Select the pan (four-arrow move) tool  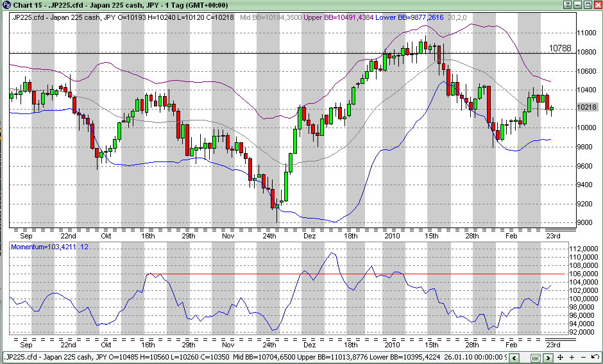(560, 358)
